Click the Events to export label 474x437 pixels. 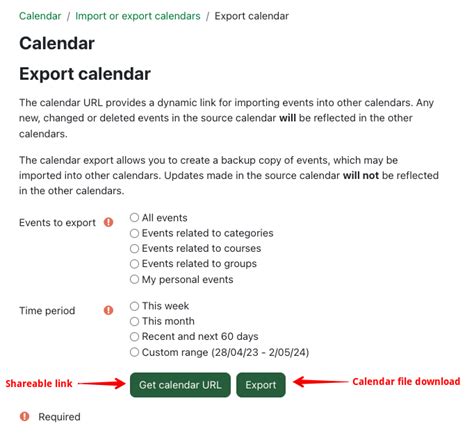point(57,222)
